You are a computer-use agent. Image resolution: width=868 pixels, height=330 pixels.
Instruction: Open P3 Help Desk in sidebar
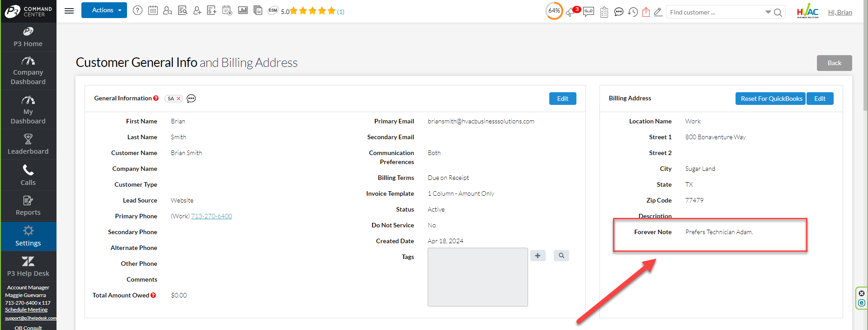tap(28, 267)
